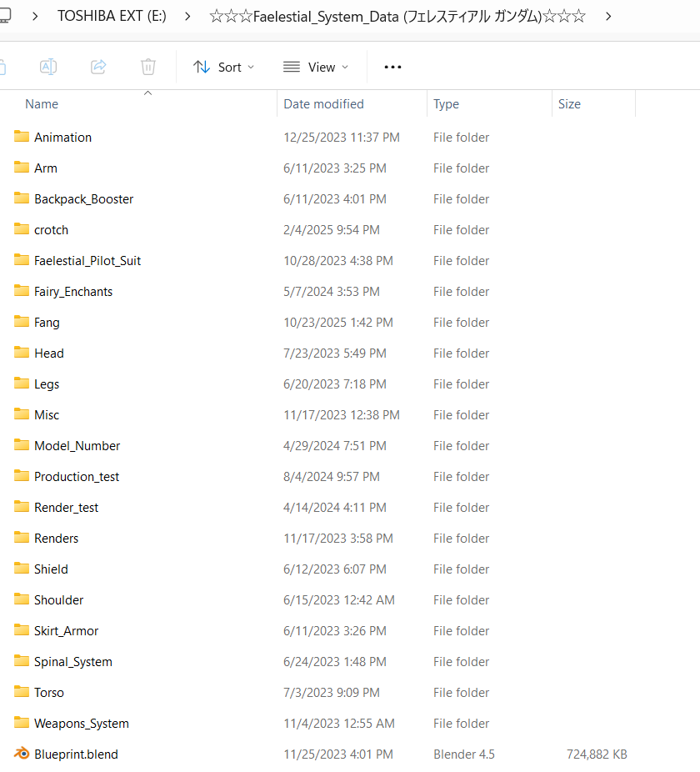
Task: Click the Backpack_Booster folder name
Action: (83, 199)
